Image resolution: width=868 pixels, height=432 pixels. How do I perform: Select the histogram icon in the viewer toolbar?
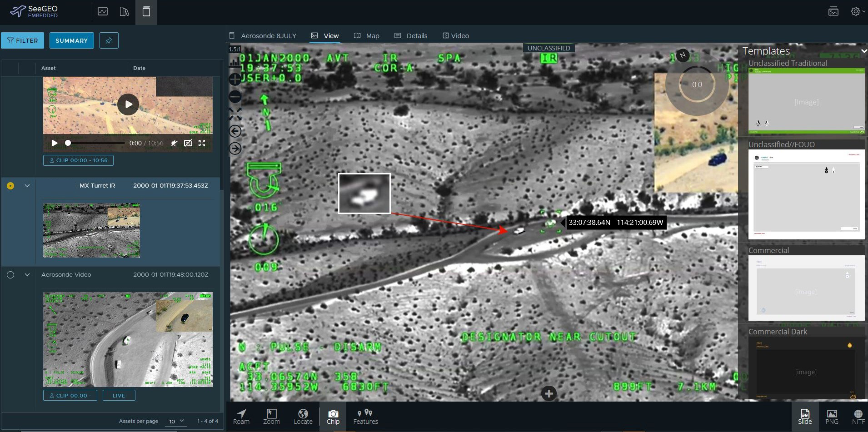(x=235, y=62)
